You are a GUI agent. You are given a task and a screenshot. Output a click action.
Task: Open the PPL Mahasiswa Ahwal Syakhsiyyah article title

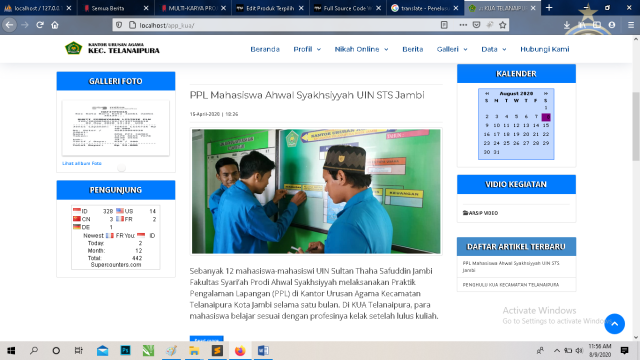(x=307, y=95)
